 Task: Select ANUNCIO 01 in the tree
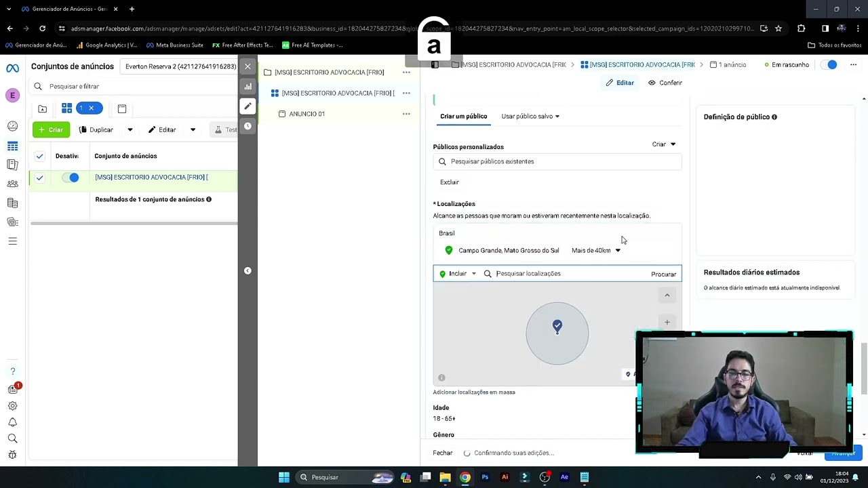pyautogui.click(x=307, y=114)
